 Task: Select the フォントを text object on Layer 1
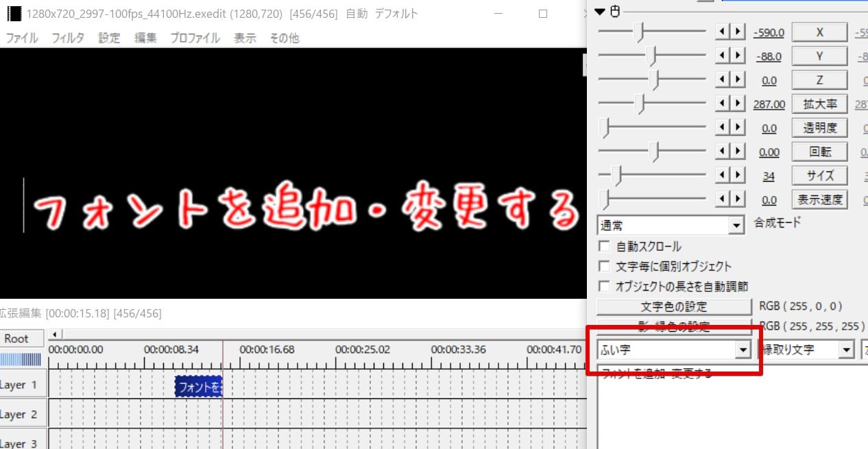pos(199,387)
